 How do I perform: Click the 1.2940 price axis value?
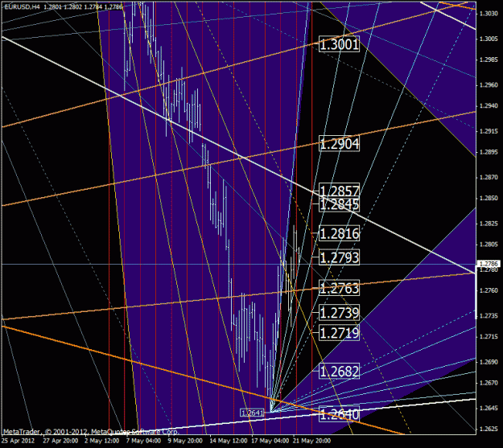coord(489,106)
